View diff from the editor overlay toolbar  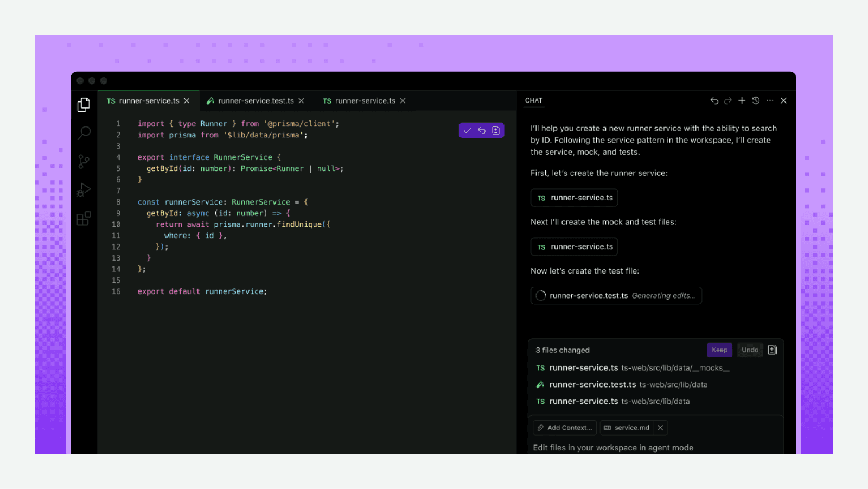pos(496,130)
